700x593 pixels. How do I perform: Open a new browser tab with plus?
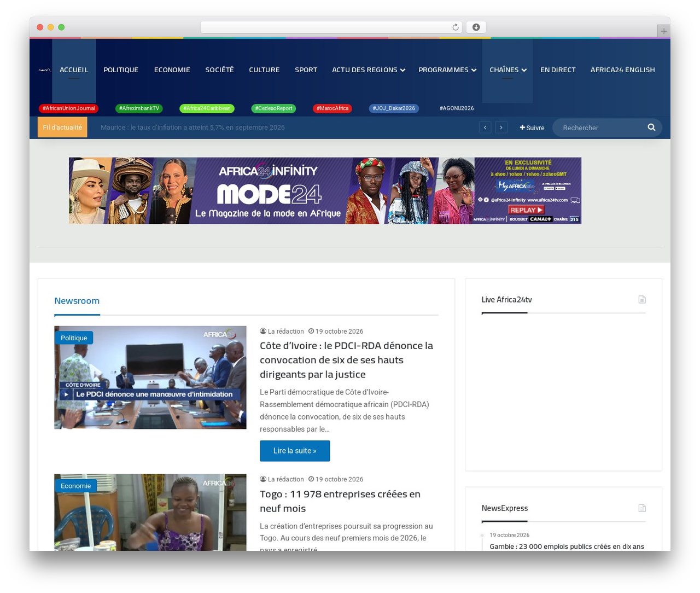[663, 31]
